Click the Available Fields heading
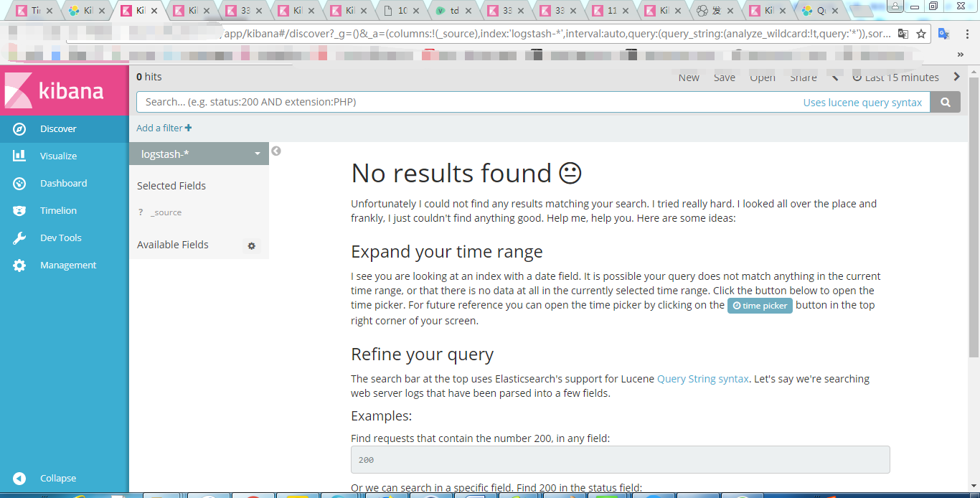Image resolution: width=980 pixels, height=498 pixels. [173, 245]
